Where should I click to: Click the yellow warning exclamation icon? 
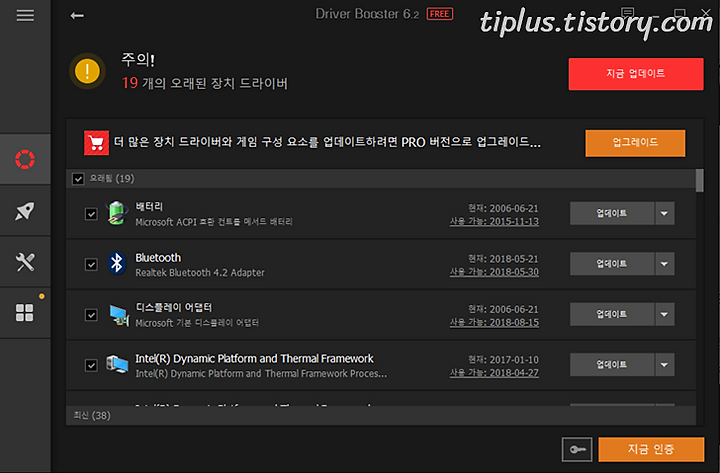87,72
